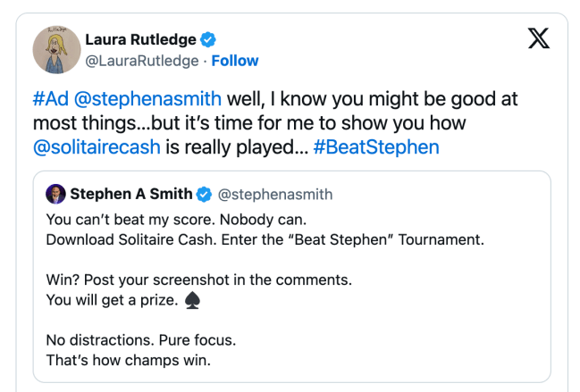Click Stephen A Smith's verified badge
Viewport: 580px width, 392px height.
coord(204,194)
